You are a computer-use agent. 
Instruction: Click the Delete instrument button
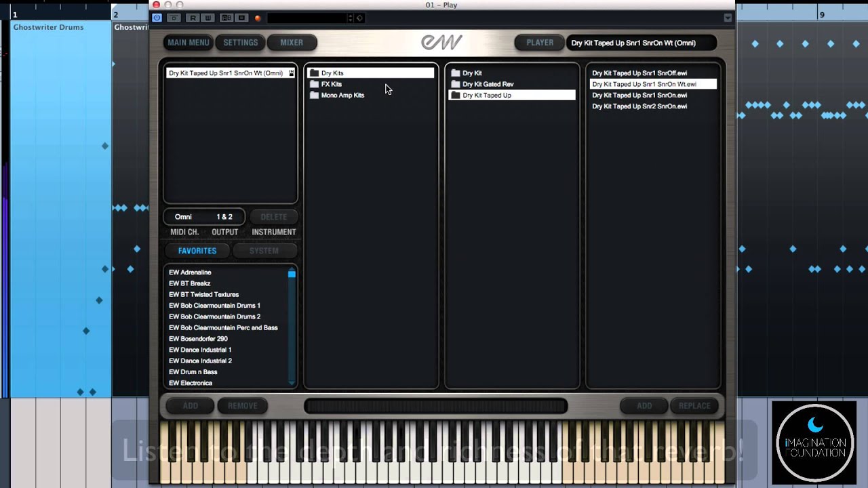point(274,217)
